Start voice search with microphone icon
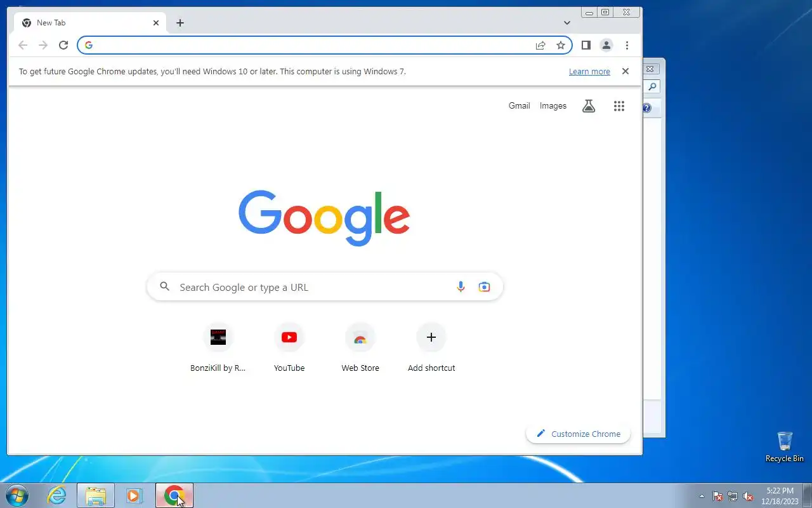 point(461,287)
